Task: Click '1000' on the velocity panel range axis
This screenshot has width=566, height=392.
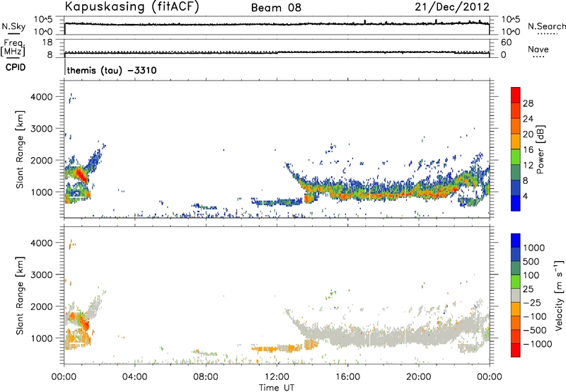Action: pos(41,338)
